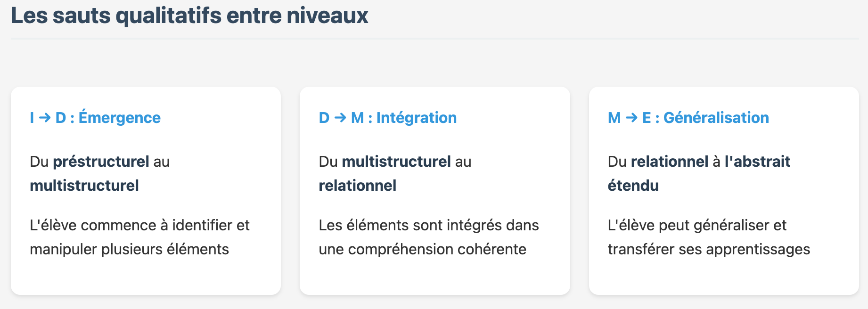Click the text "L'élève peut généraliser et"
This screenshot has width=868, height=309.
pyautogui.click(x=697, y=225)
